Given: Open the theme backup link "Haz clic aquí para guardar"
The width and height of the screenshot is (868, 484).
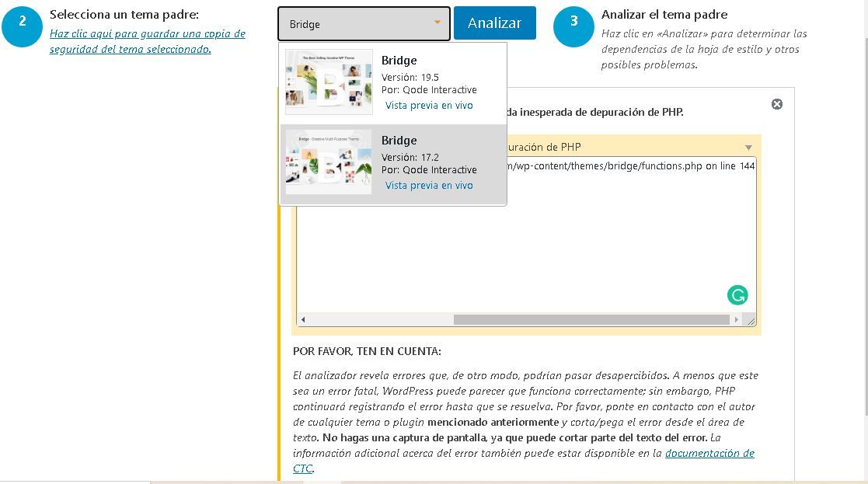Looking at the screenshot, I should 147,41.
